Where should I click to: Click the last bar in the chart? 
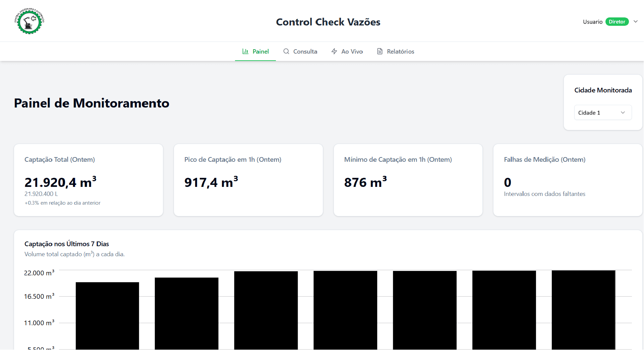584,310
